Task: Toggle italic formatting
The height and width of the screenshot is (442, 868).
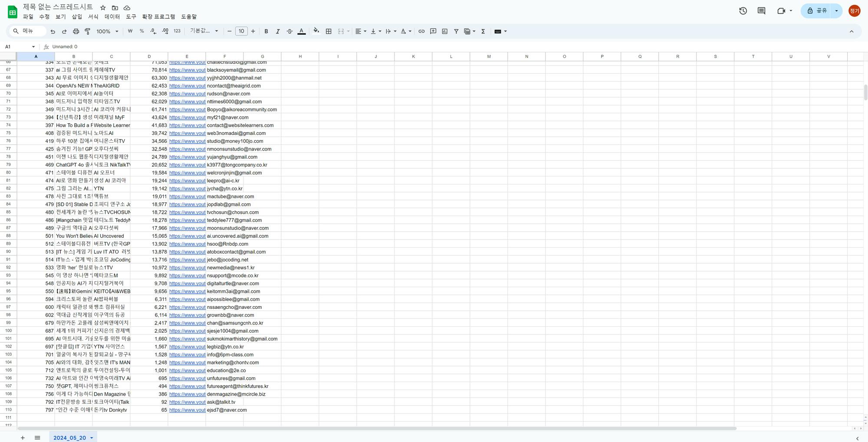Action: tap(278, 31)
